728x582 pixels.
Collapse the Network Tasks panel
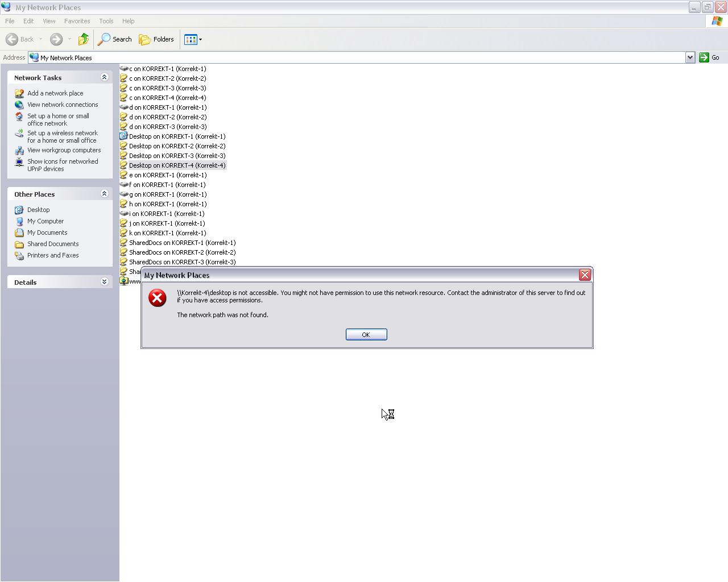(104, 77)
